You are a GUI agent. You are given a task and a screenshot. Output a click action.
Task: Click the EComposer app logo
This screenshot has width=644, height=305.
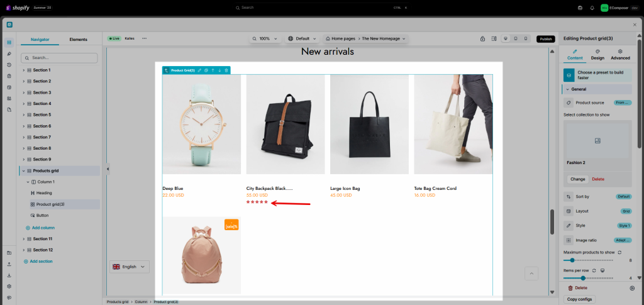9,25
